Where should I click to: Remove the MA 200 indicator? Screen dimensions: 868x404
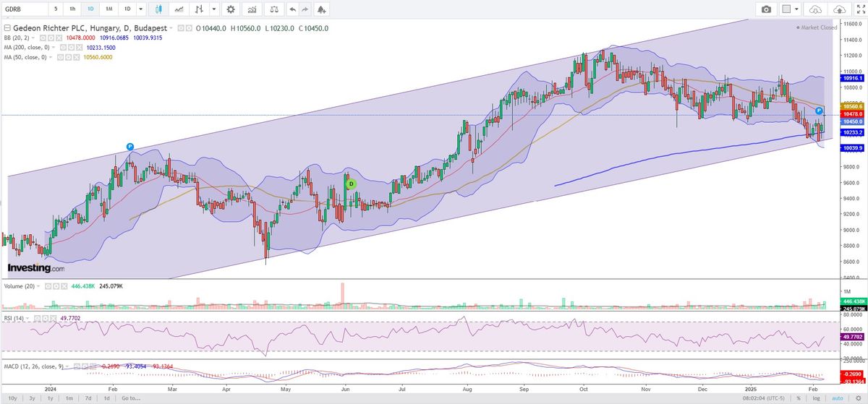coord(79,46)
